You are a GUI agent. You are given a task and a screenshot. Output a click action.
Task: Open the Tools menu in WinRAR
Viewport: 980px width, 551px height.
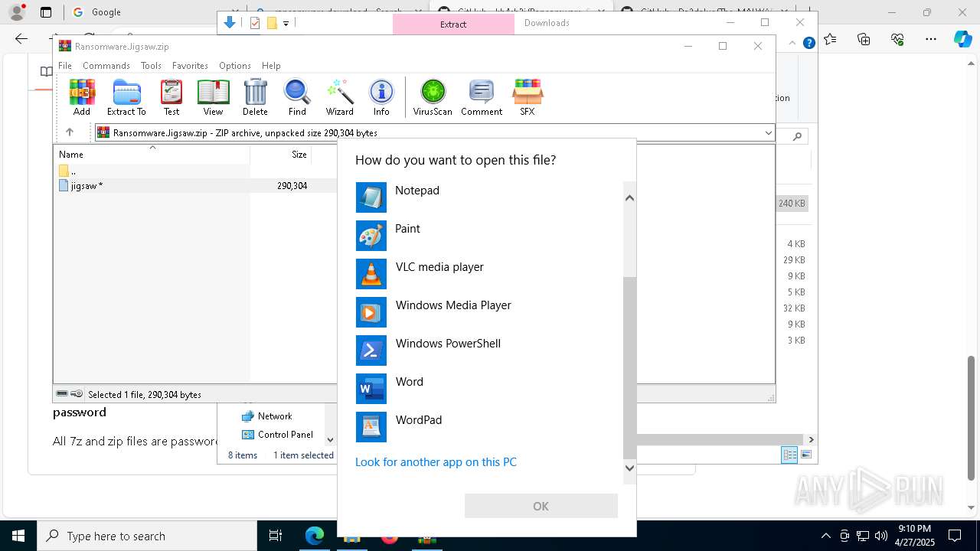tap(151, 66)
